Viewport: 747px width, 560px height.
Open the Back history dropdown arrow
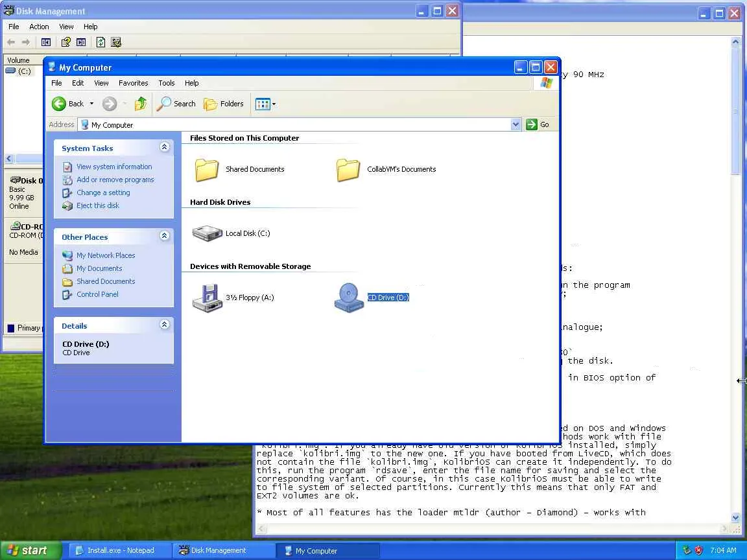[x=91, y=103]
